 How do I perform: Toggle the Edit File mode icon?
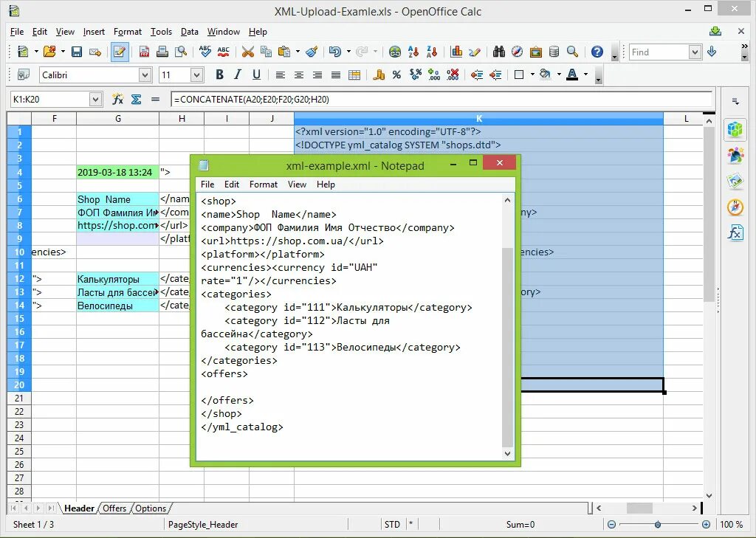coord(120,52)
